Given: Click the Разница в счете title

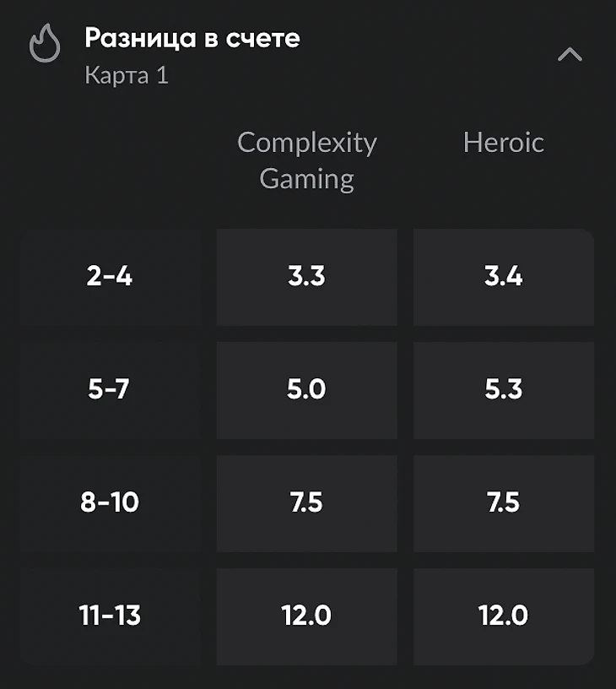Looking at the screenshot, I should (192, 38).
